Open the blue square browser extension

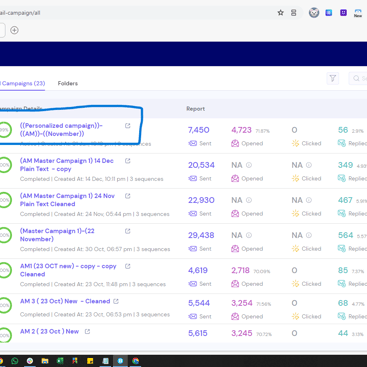[x=329, y=13]
